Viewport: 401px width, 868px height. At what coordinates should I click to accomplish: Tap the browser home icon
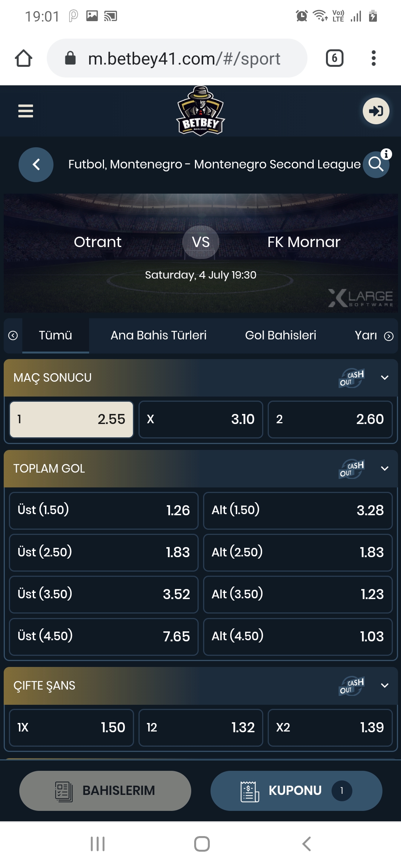pos(23,58)
